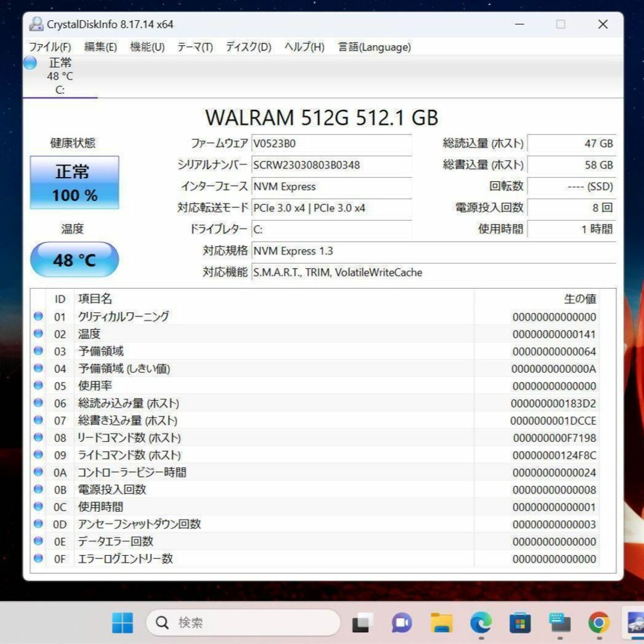The width and height of the screenshot is (644, 644).
Task: Click the total host reads value 47 GB
Action: [572, 144]
